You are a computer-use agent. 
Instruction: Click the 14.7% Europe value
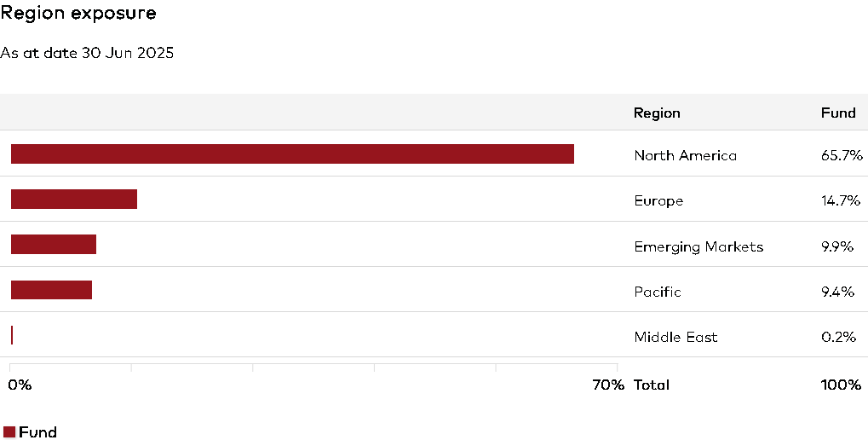tap(842, 200)
